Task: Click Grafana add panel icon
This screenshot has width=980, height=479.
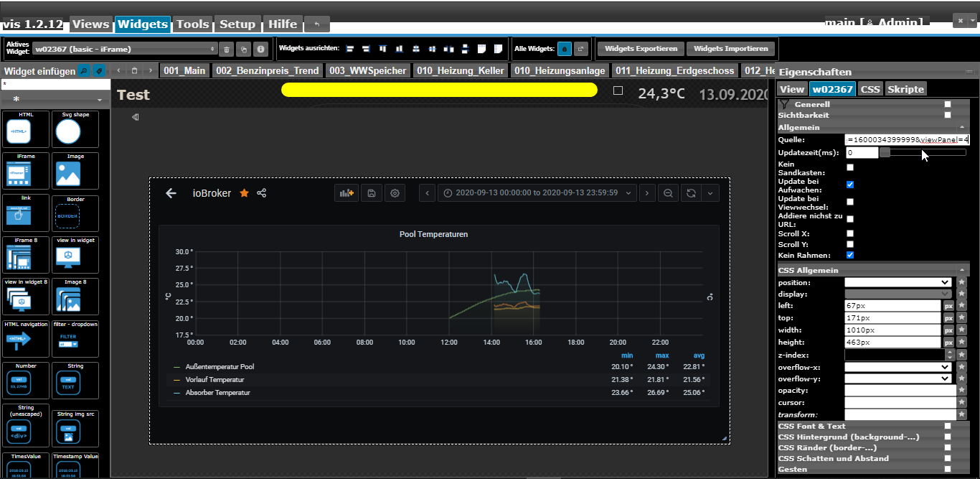Action: (347, 193)
